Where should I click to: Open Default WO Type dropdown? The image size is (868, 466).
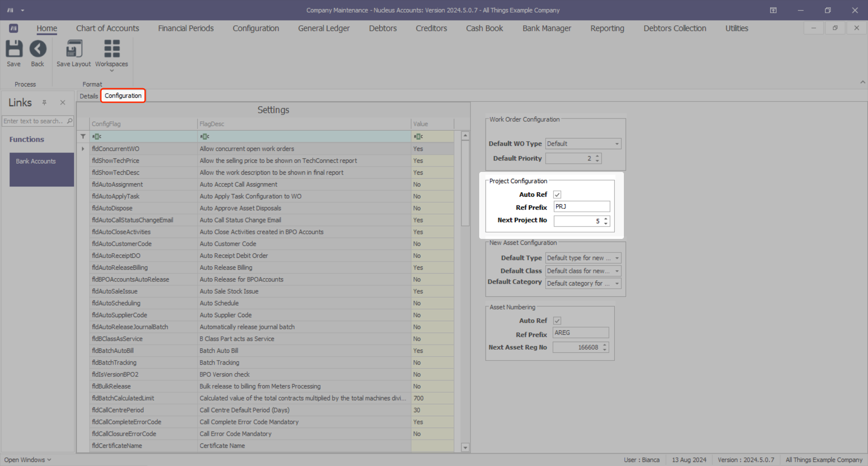(x=617, y=144)
